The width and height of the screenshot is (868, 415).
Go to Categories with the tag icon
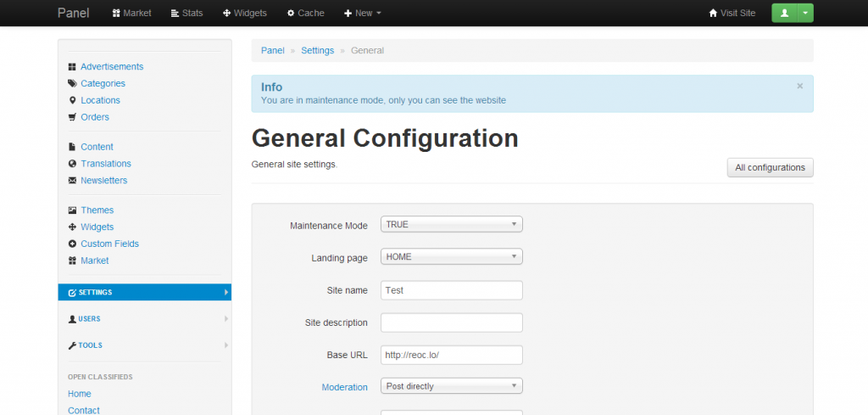click(103, 83)
